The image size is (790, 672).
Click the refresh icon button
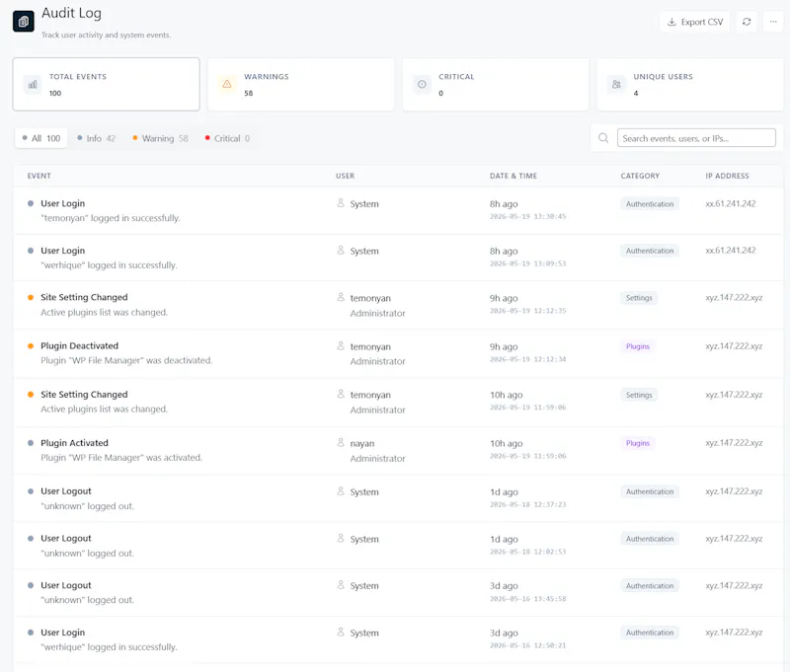point(747,22)
